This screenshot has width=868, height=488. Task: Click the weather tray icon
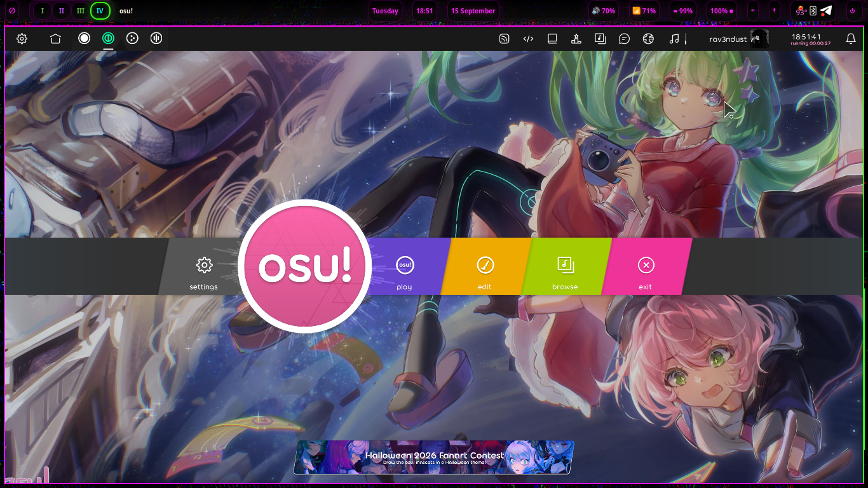(x=801, y=11)
